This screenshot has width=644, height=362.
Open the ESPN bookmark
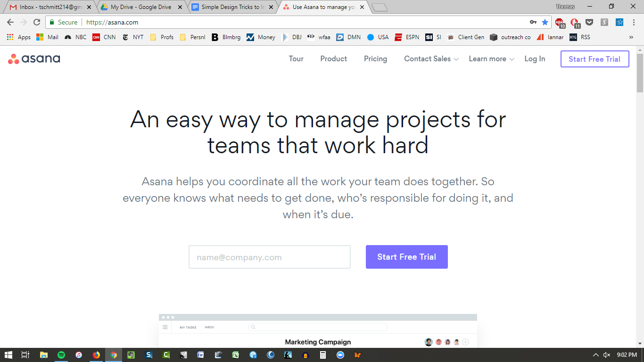coord(407,37)
